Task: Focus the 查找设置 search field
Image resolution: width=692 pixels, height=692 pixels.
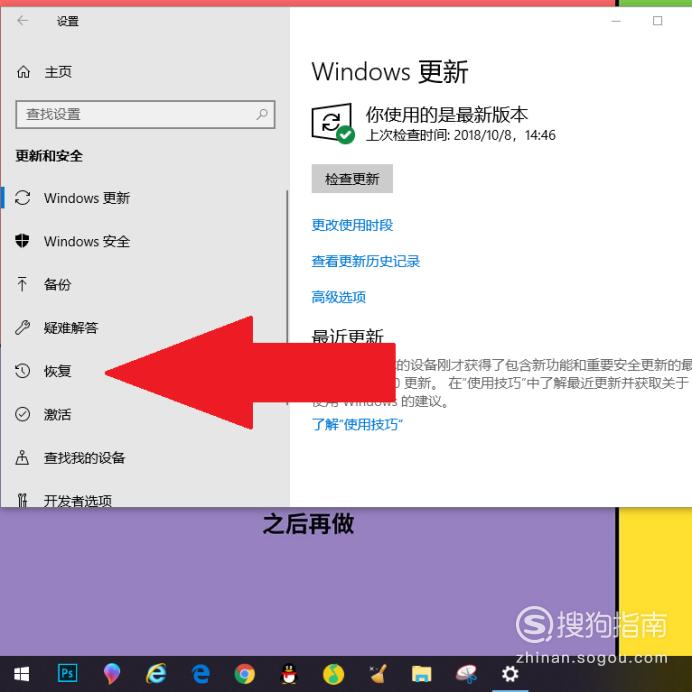Action: [145, 114]
